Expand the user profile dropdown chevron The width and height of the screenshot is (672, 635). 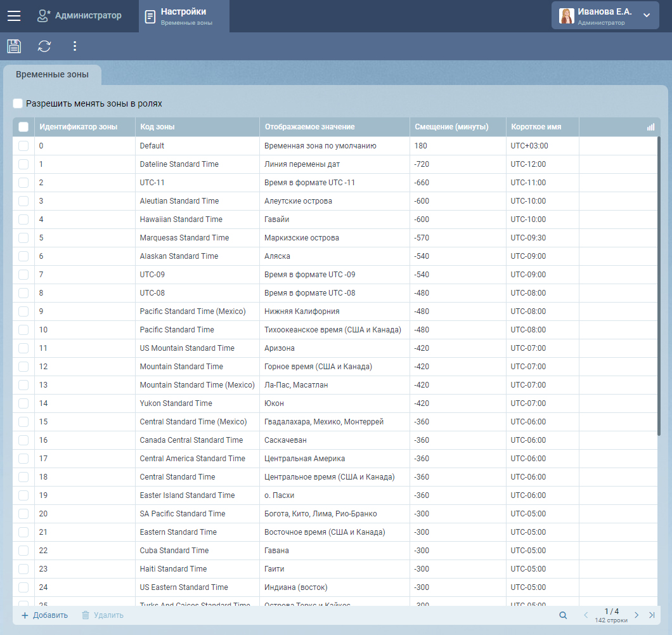point(647,16)
